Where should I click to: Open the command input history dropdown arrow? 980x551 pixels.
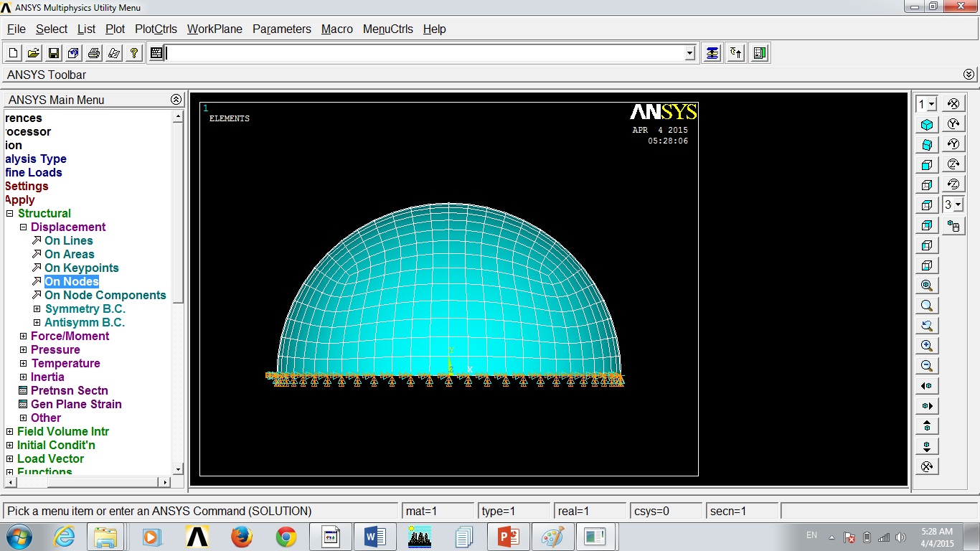coord(690,53)
